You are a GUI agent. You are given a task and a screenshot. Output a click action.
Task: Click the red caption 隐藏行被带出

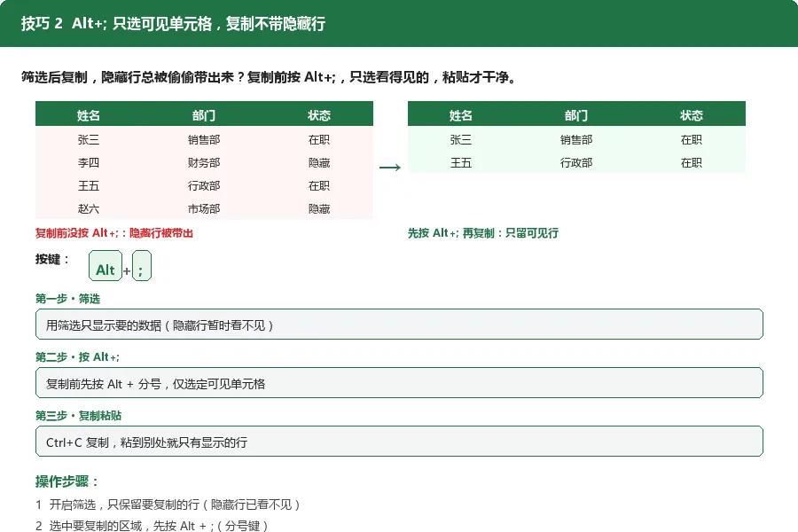(x=114, y=233)
